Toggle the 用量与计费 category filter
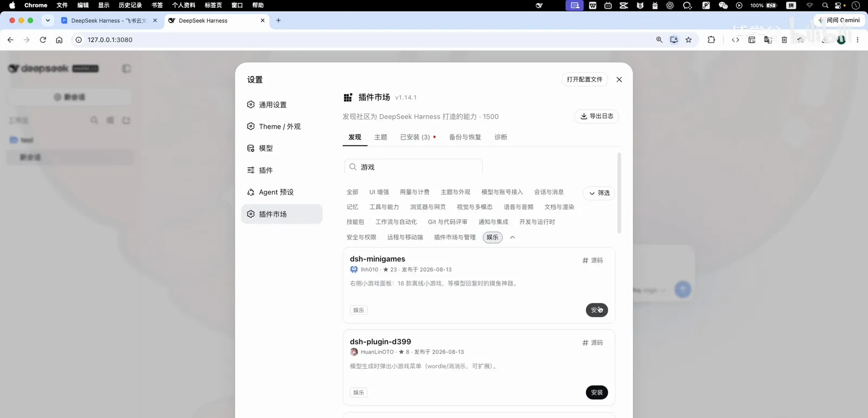 (414, 192)
